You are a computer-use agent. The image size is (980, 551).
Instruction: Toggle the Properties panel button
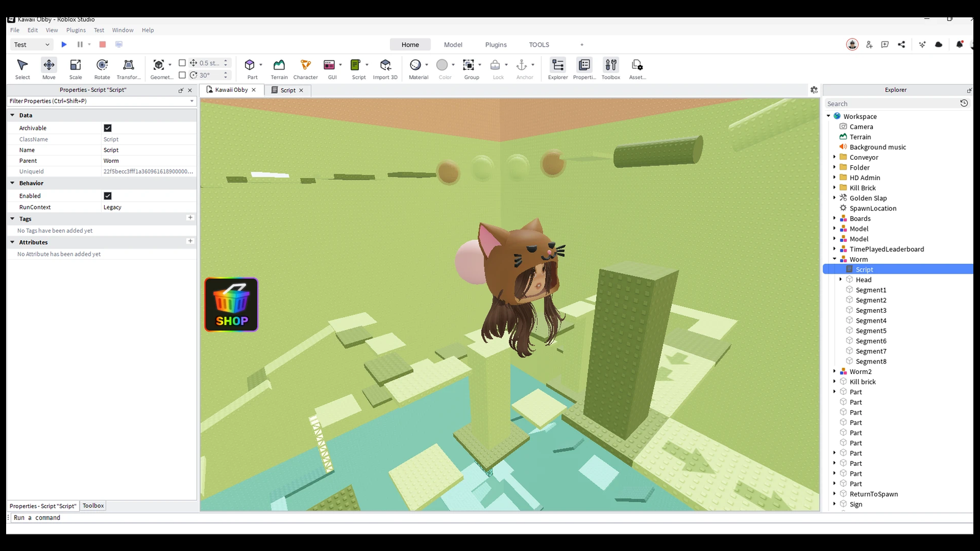[x=584, y=68]
